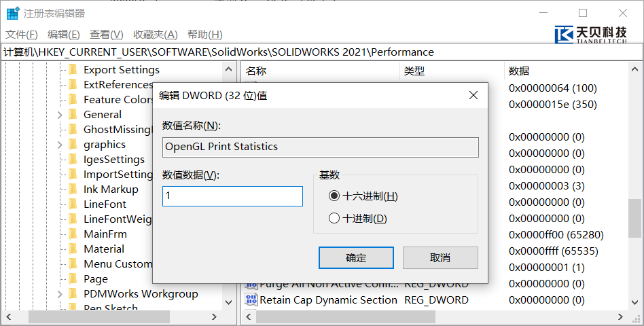Close the 编辑 DWORD dialog with X
644x326 pixels.
point(473,96)
